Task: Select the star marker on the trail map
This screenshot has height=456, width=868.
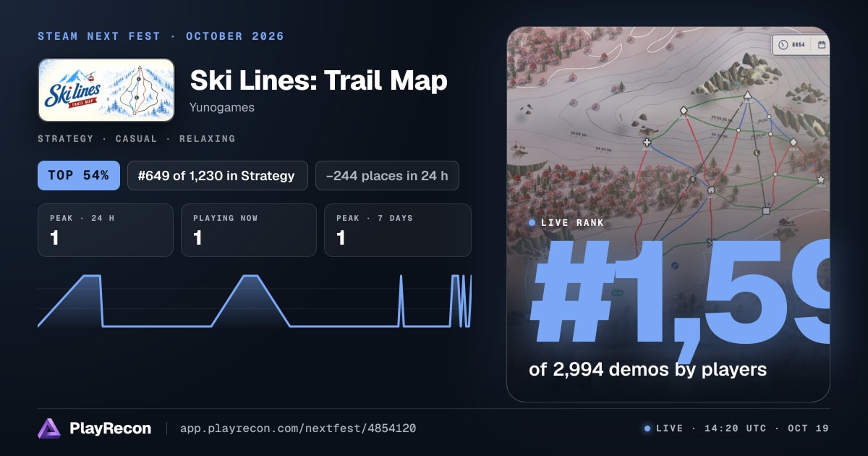Action: click(821, 179)
